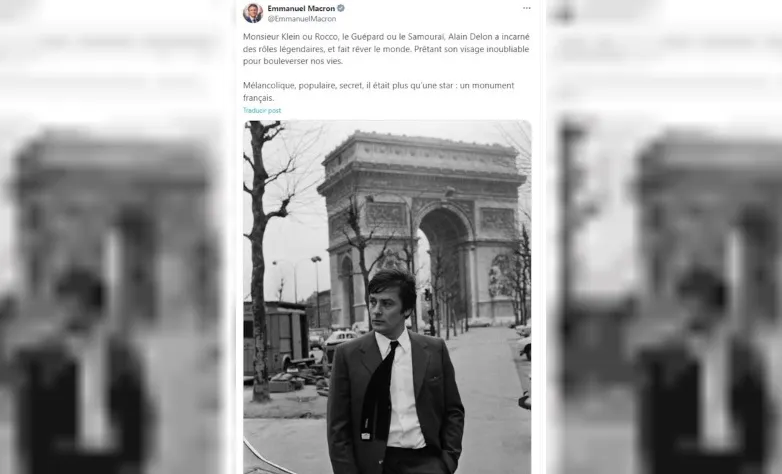Click the word 'français.' ending the tweet

click(x=259, y=98)
